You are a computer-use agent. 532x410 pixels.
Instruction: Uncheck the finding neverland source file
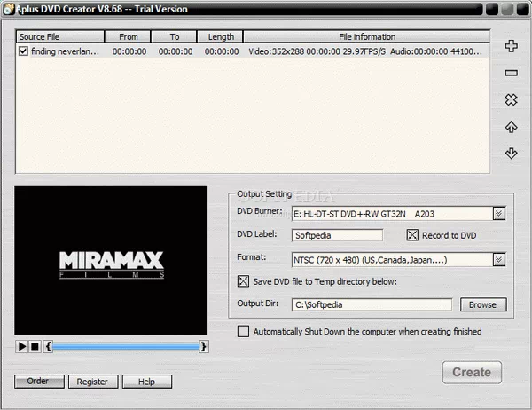(23, 51)
